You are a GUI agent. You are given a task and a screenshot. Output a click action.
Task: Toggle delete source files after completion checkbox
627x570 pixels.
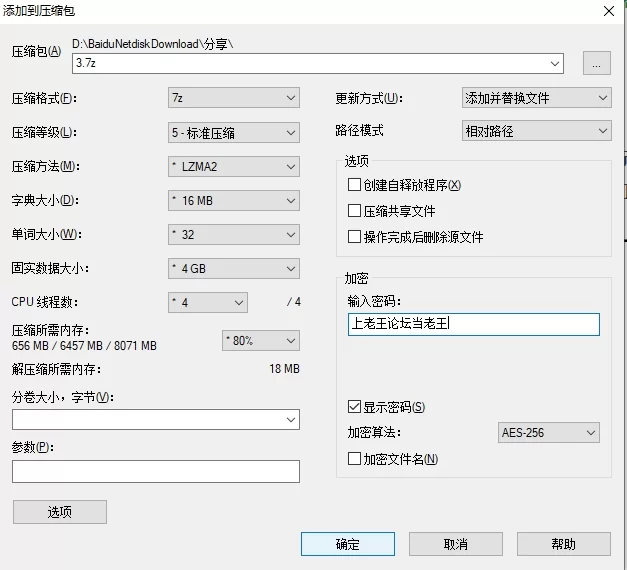pos(354,237)
